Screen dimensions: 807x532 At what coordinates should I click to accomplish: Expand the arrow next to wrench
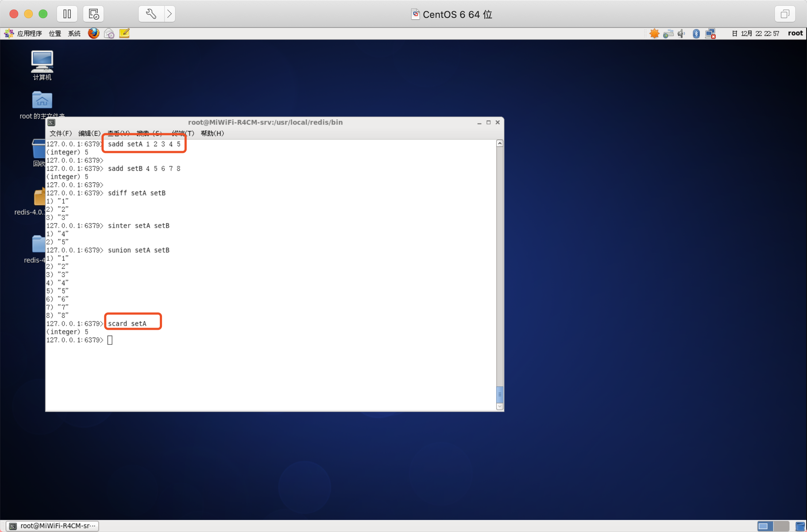pos(170,14)
